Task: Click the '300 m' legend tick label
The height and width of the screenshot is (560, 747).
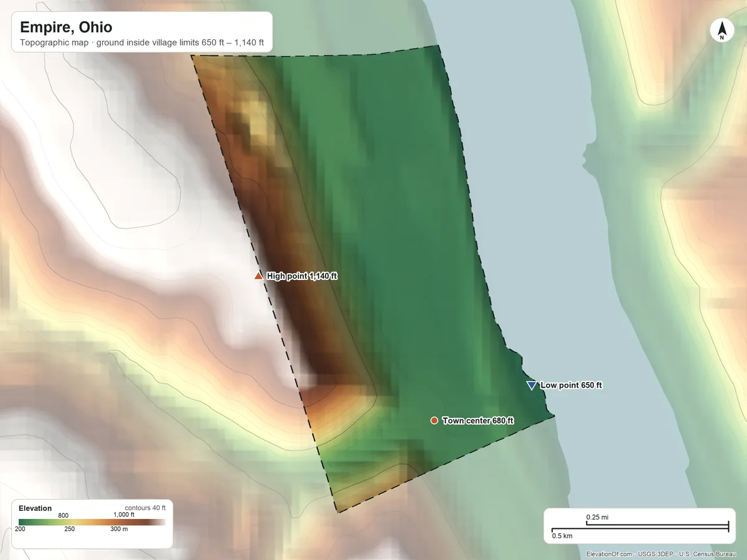Action: click(120, 530)
